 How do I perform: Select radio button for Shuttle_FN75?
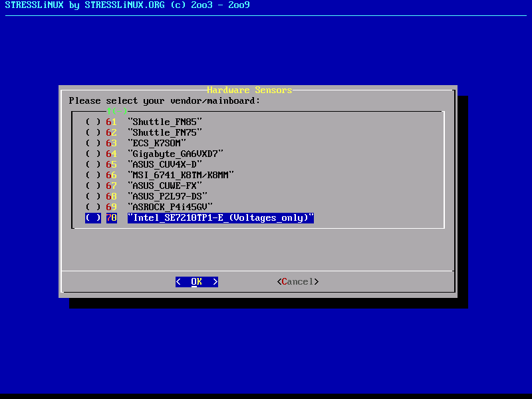point(93,132)
